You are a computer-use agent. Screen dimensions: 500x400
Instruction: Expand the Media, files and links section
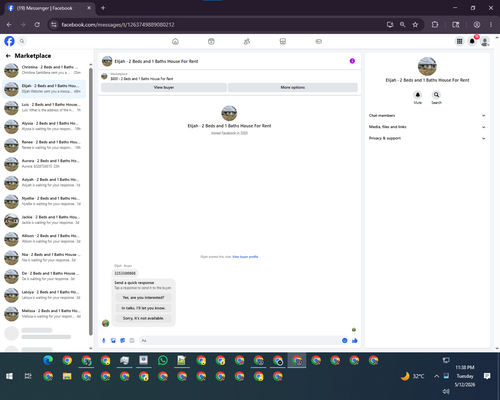[427, 127]
